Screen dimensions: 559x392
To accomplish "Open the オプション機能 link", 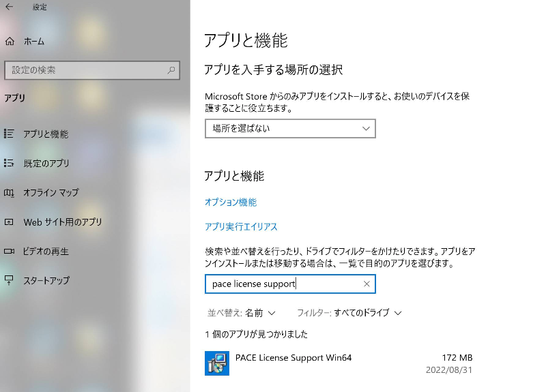I will (x=231, y=202).
